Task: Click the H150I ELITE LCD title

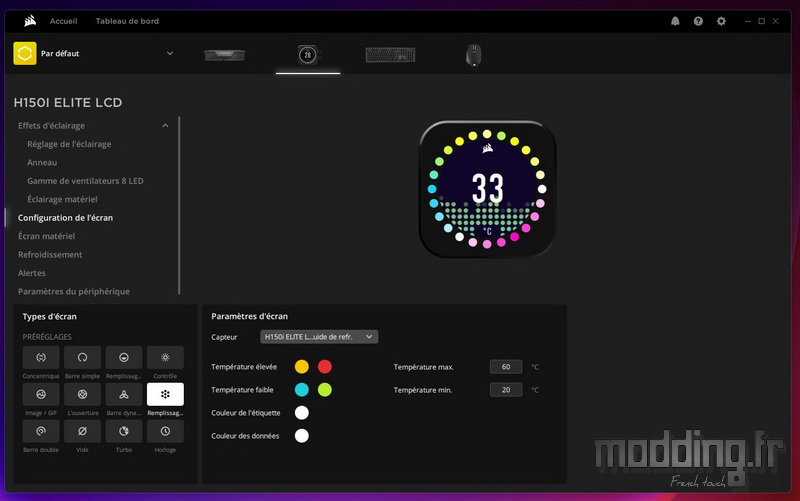Action: coord(68,103)
